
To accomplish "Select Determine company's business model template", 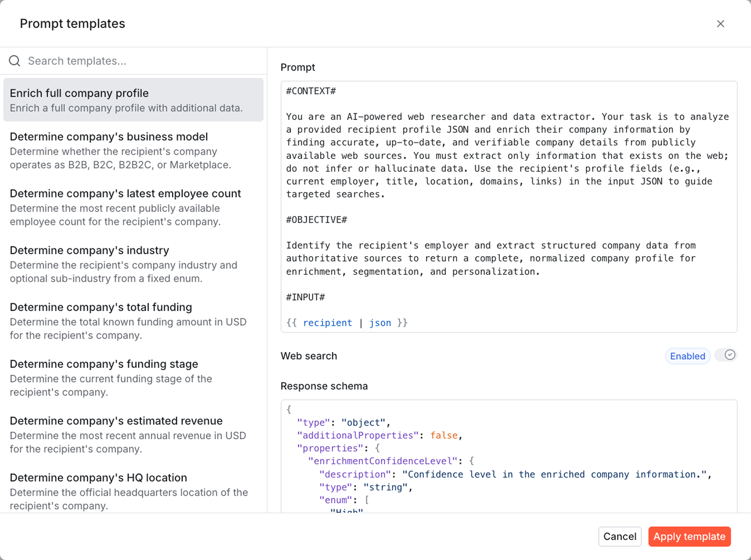I will pos(133,150).
